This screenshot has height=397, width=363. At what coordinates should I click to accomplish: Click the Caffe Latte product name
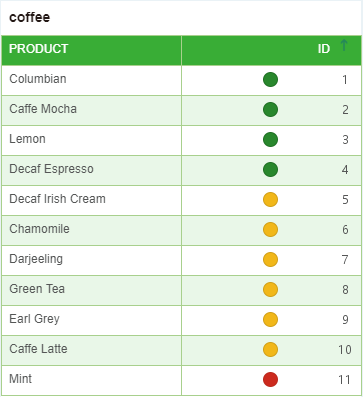pos(38,349)
